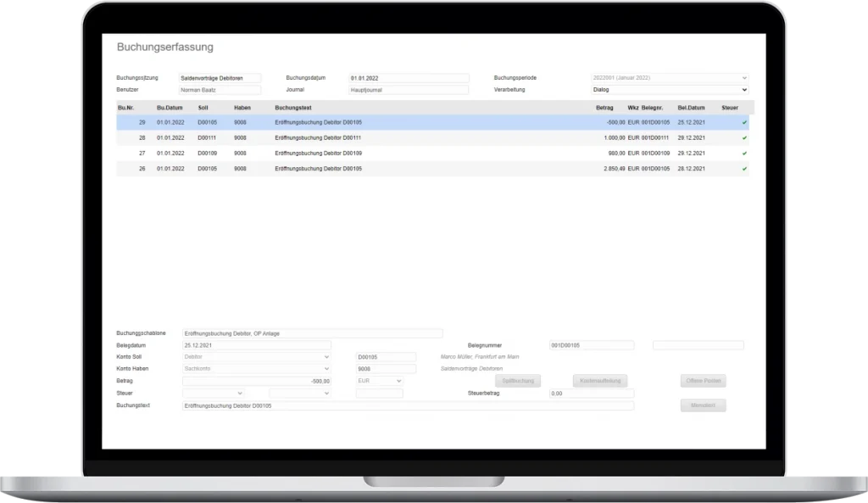
Task: Click the green Steuer checkmark on row 29
Action: pyautogui.click(x=744, y=122)
